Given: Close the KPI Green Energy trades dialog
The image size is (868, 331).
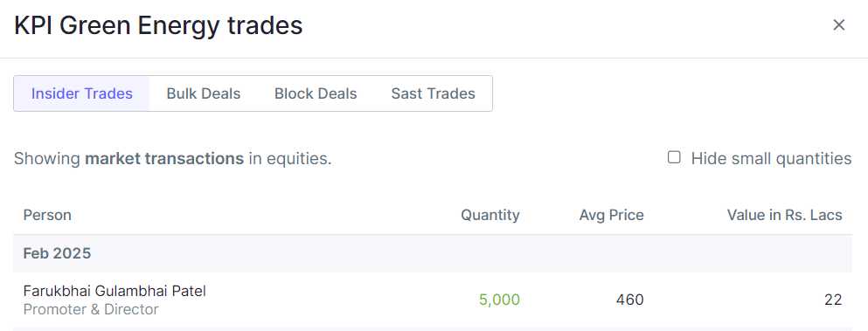Looking at the screenshot, I should [x=838, y=25].
